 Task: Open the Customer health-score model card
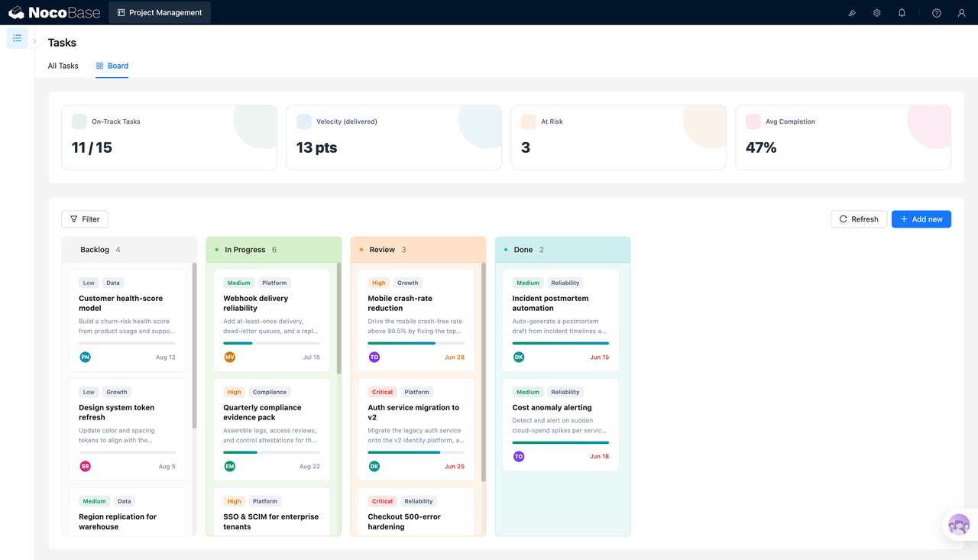pos(127,321)
